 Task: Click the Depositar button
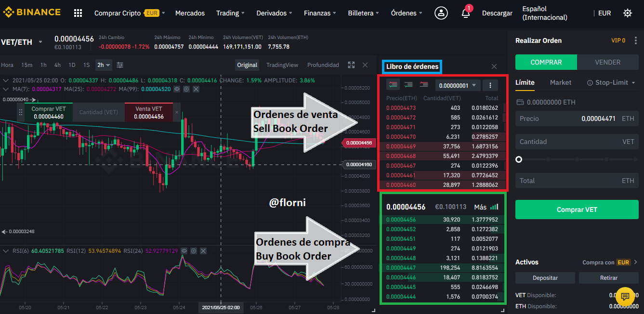(545, 278)
